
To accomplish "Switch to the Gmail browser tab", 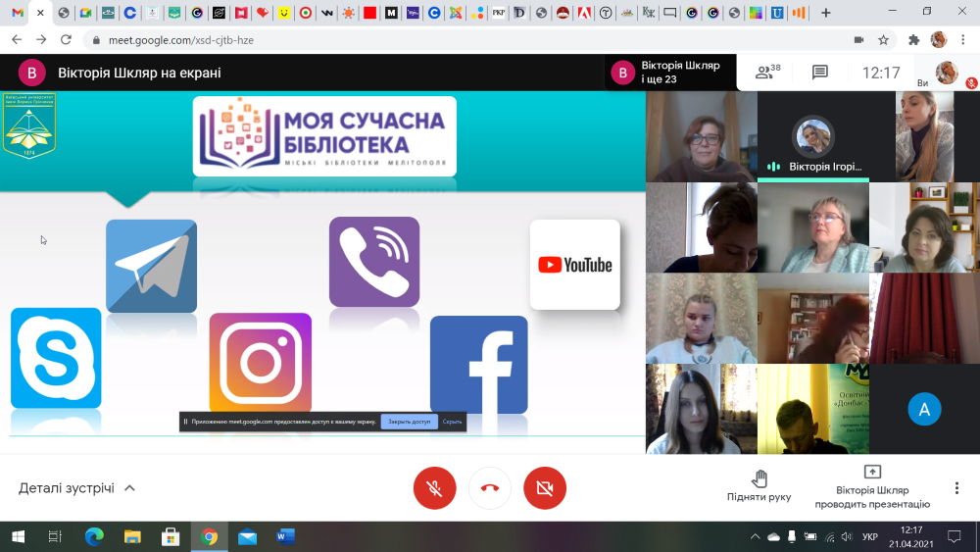I will (18, 13).
